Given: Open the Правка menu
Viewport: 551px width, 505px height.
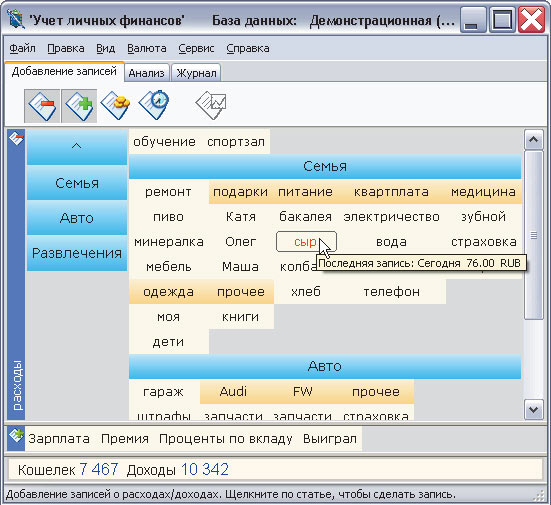Looking at the screenshot, I should click(x=66, y=48).
